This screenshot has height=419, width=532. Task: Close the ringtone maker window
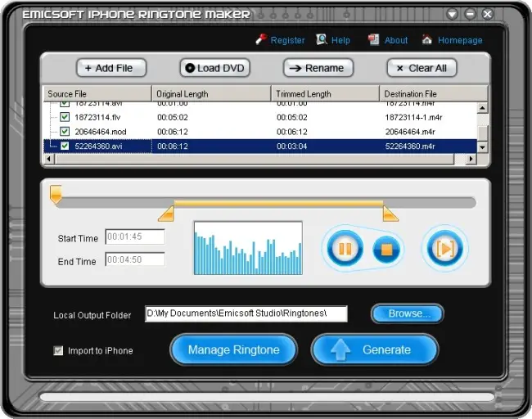(488, 14)
